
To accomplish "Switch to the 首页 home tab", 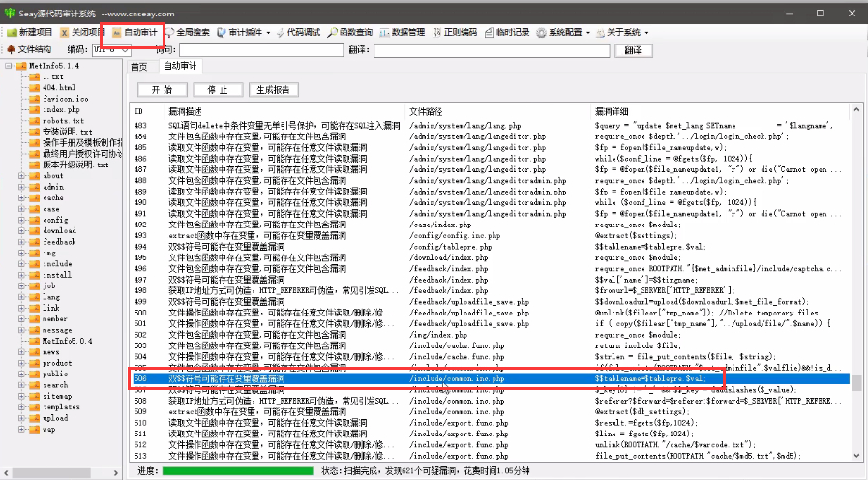I will tap(139, 67).
